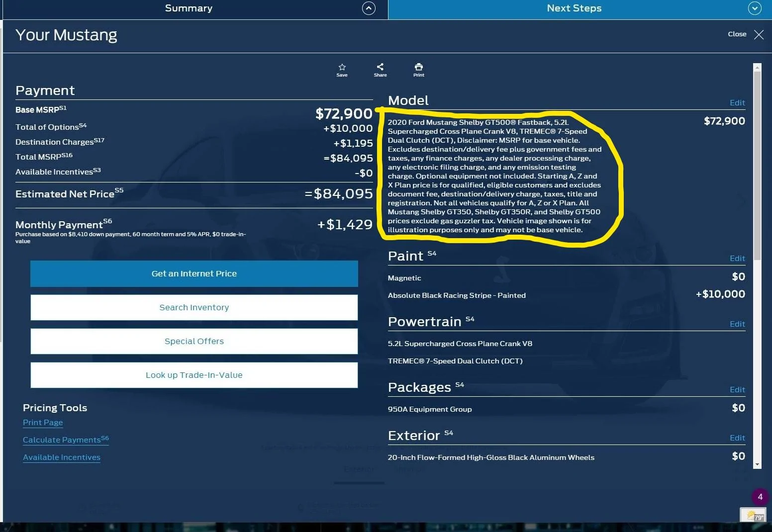
Task: Click the Print icon
Action: (419, 67)
